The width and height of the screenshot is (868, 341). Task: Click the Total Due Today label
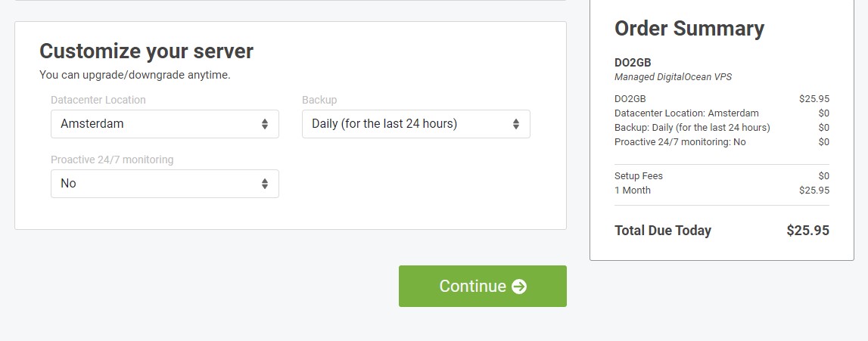tap(663, 231)
